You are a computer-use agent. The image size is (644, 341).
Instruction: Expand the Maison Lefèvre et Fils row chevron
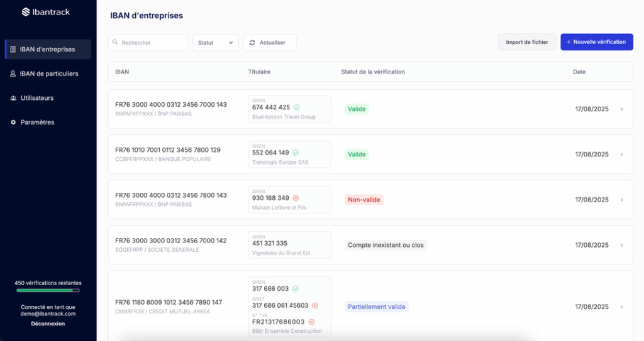pos(621,200)
